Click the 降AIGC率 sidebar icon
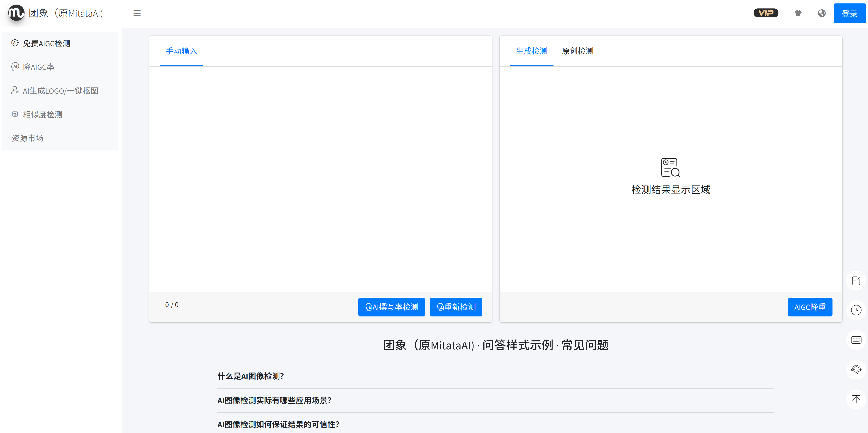 [15, 66]
